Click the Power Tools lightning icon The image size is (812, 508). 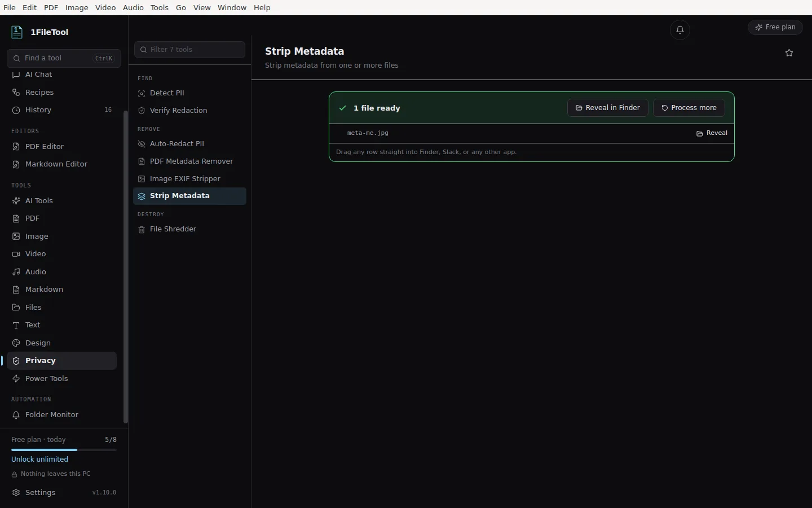pos(16,379)
